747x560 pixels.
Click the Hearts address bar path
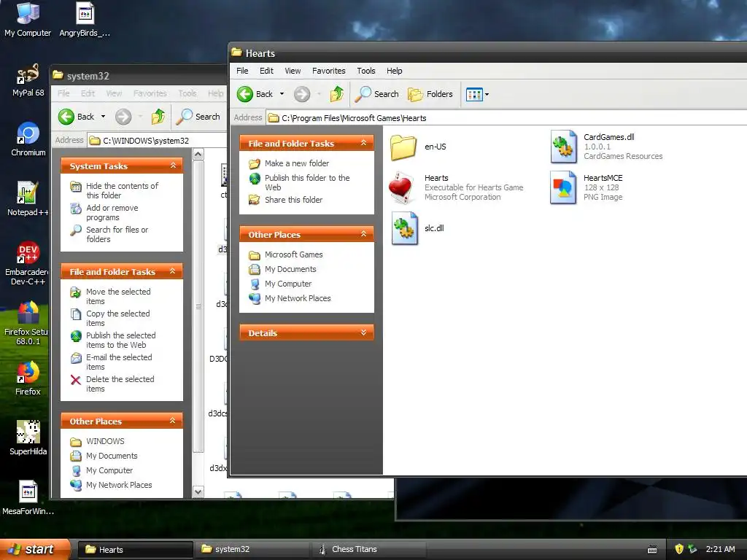tap(354, 118)
